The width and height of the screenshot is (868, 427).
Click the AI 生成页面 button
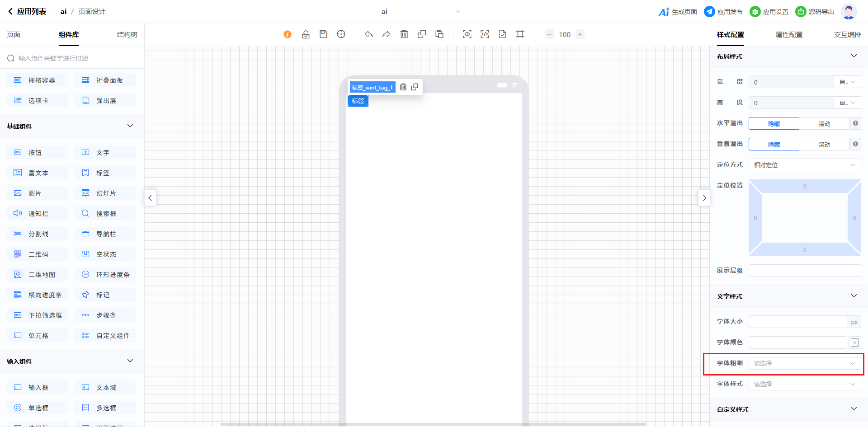pos(678,12)
